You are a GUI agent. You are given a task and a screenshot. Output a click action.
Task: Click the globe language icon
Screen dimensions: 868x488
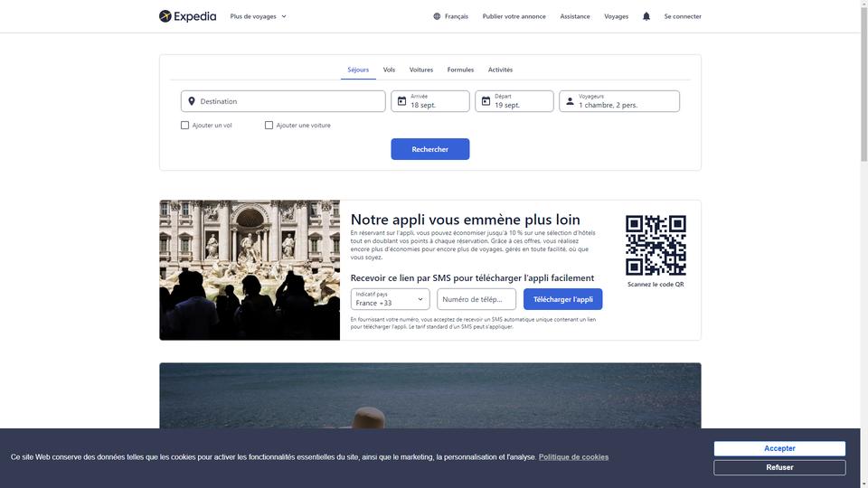click(437, 16)
